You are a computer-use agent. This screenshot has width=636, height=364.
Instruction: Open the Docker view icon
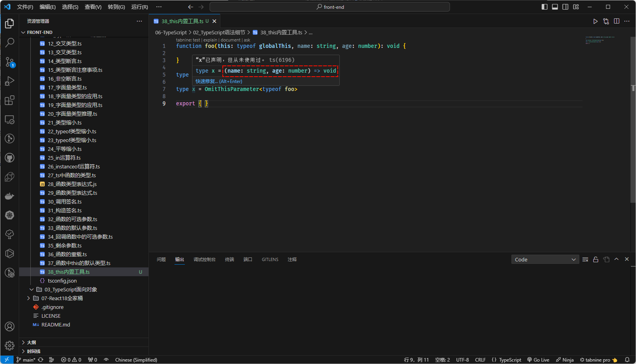(x=10, y=196)
